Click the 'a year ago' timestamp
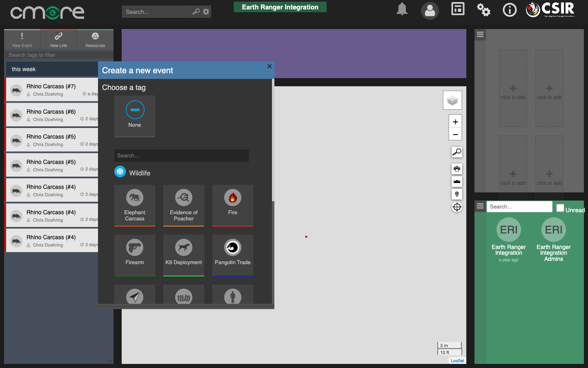 pos(509,260)
